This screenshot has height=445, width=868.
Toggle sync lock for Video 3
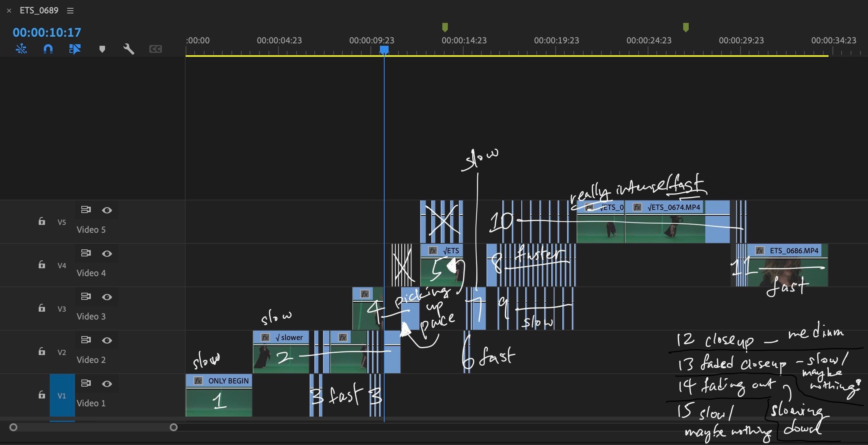86,297
